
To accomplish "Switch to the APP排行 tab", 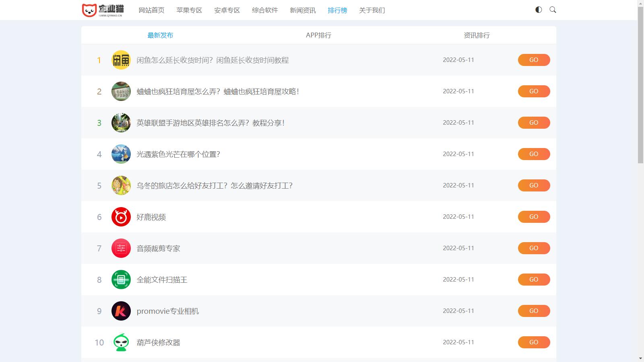I will click(318, 35).
